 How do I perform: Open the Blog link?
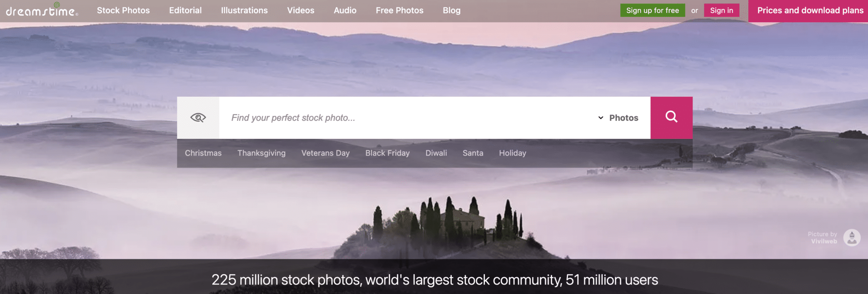pos(452,10)
